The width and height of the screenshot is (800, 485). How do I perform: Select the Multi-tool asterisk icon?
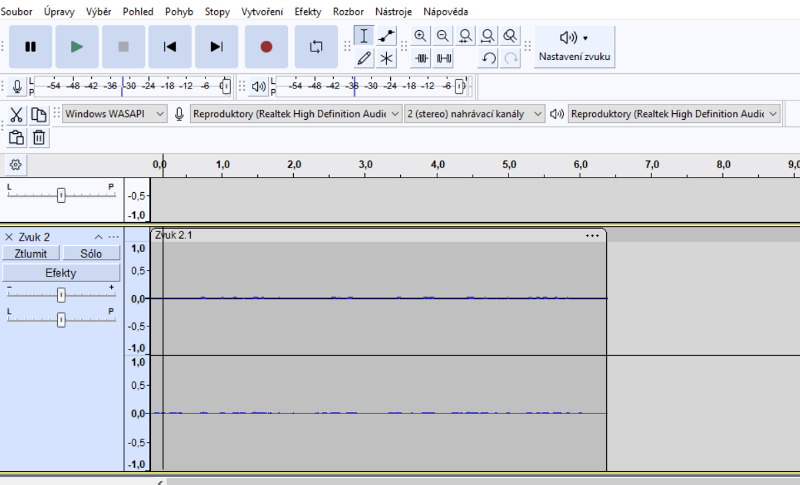(386, 58)
